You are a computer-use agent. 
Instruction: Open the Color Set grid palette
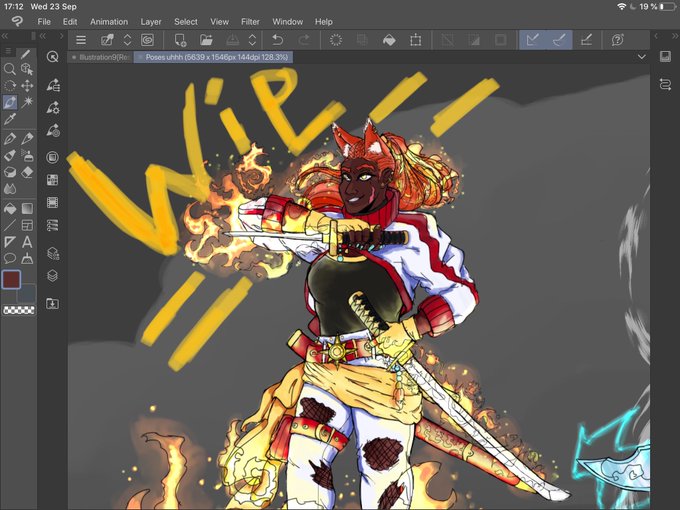click(53, 180)
